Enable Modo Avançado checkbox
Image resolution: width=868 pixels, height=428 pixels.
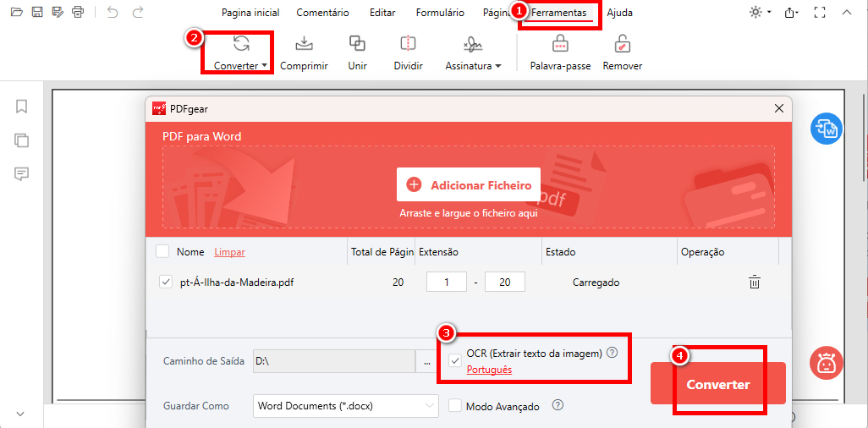(x=455, y=406)
